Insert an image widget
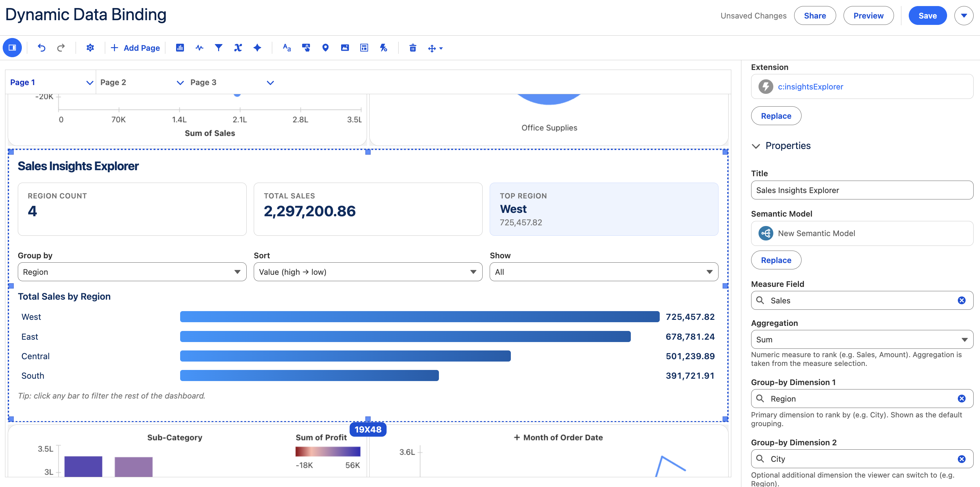The width and height of the screenshot is (980, 487). 345,48
